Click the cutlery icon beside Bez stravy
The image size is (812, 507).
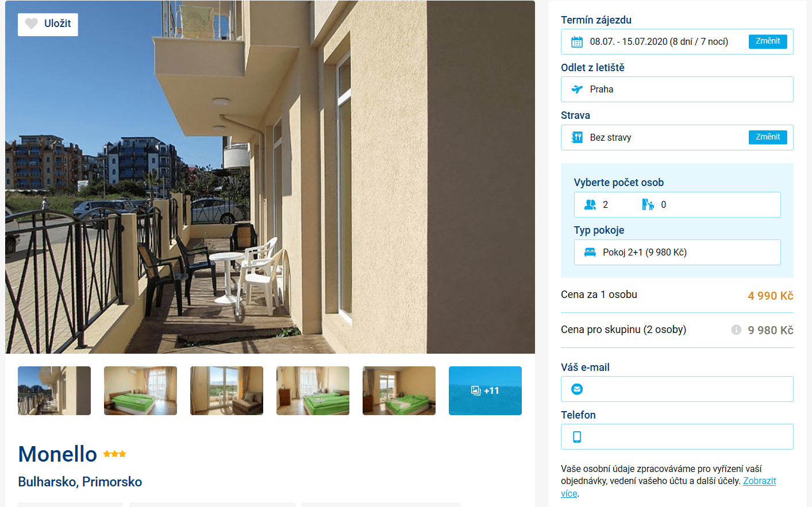577,137
